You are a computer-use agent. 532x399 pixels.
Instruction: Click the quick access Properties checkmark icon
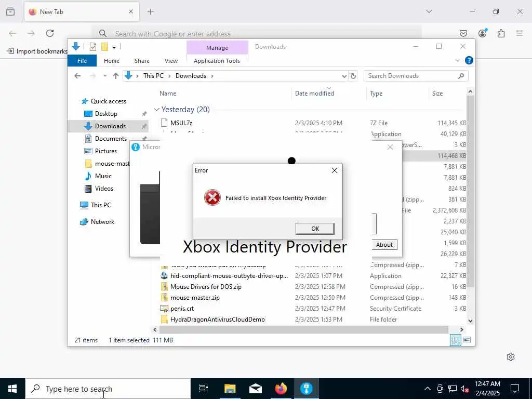point(92,47)
